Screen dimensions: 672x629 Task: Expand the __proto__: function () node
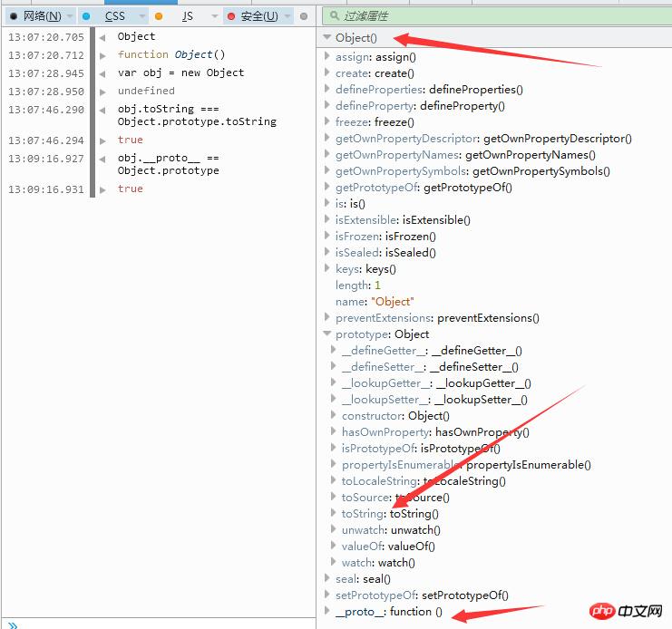click(x=327, y=612)
